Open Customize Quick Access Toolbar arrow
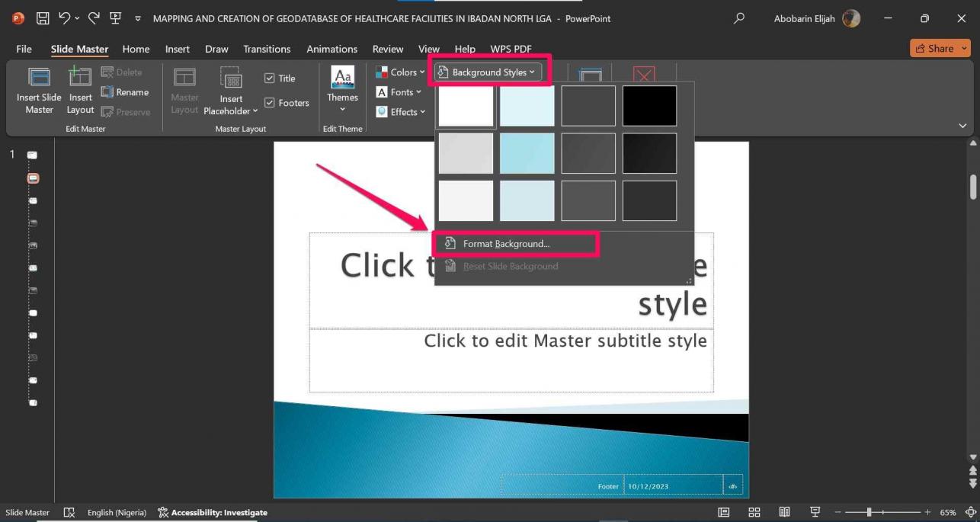The image size is (980, 522). coord(138,19)
